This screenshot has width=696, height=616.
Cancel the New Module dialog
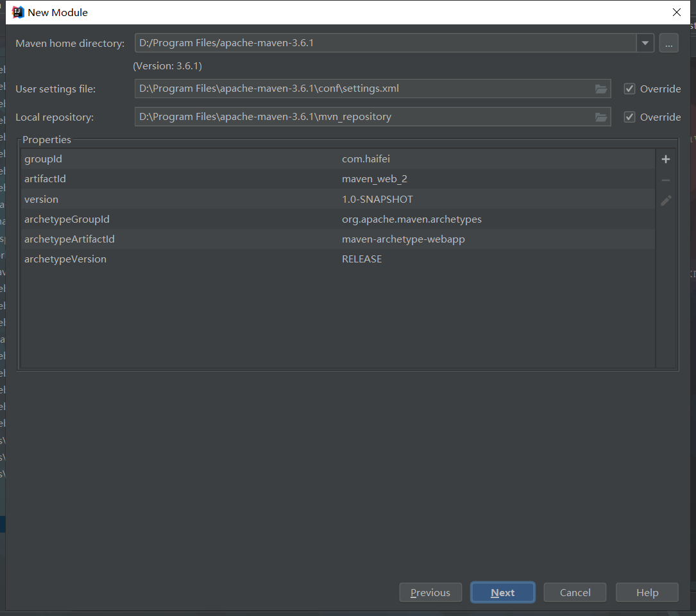coord(575,592)
